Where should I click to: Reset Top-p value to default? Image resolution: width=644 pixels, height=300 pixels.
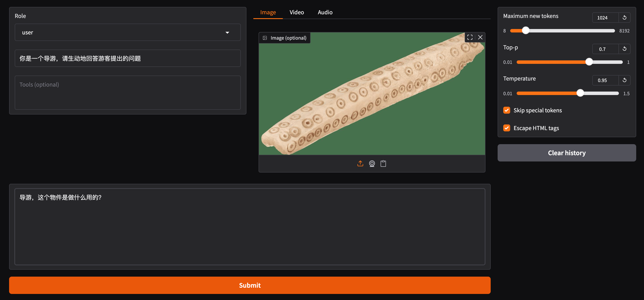point(624,49)
